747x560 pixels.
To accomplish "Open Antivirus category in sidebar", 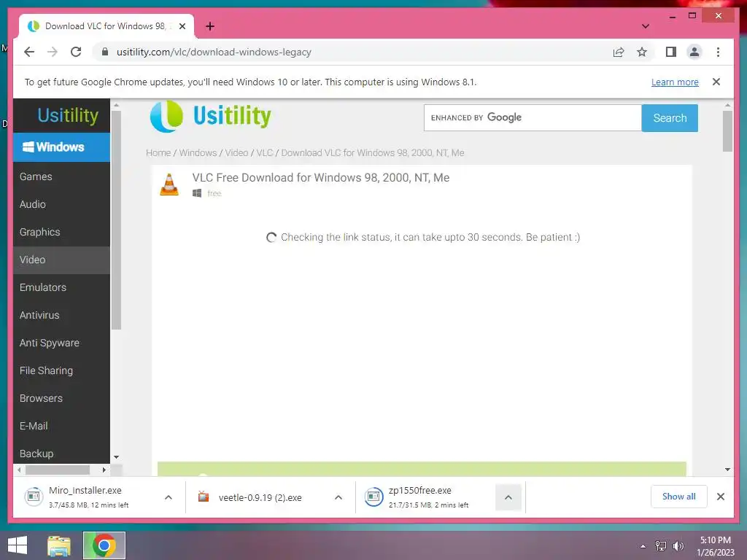I will tap(61, 315).
